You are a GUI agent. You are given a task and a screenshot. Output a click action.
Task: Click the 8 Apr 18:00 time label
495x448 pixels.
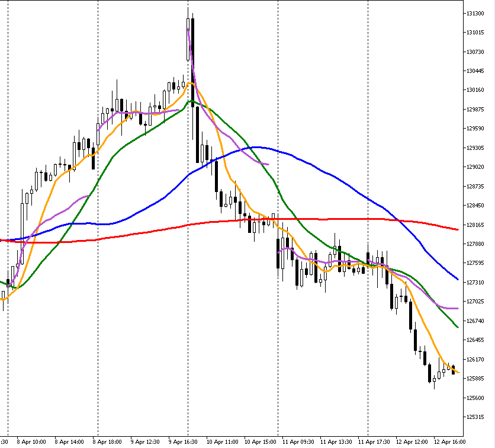click(107, 441)
